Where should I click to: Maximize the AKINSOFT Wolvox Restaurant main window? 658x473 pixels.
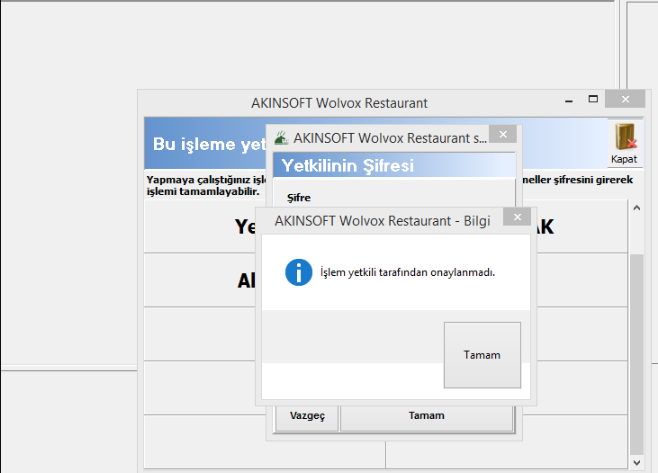point(593,99)
